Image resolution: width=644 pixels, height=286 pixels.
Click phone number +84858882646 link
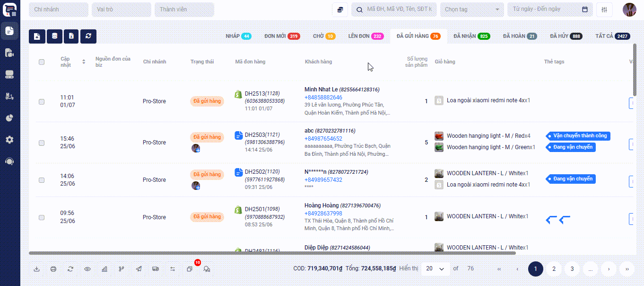click(323, 98)
